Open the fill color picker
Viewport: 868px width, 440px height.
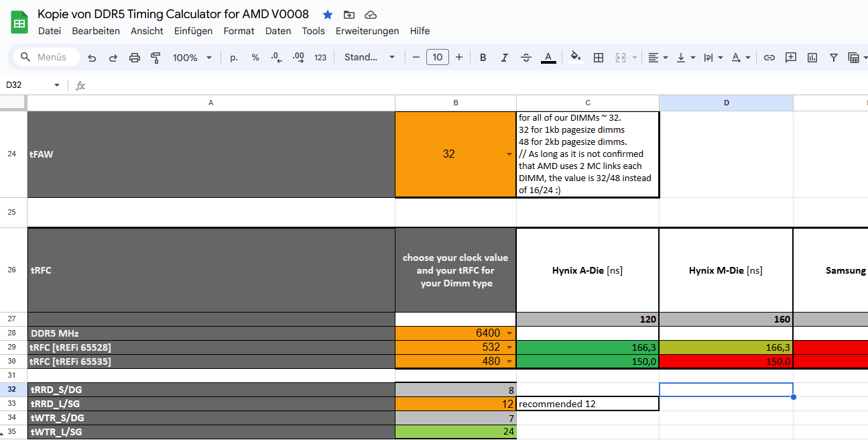[x=575, y=58]
